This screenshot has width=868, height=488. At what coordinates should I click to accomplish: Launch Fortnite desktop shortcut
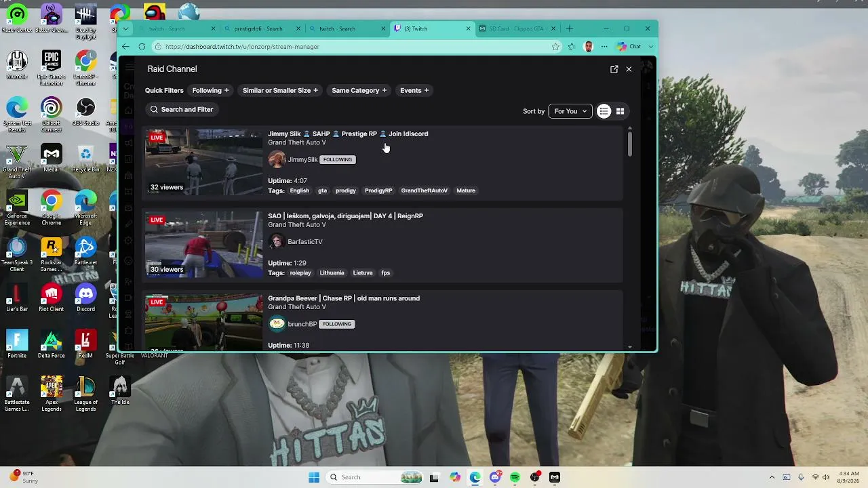tap(17, 344)
